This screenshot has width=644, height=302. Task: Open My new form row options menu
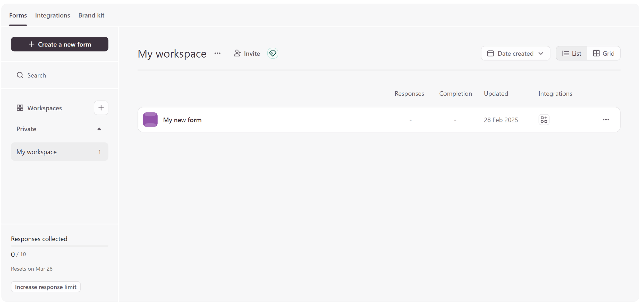(x=606, y=120)
